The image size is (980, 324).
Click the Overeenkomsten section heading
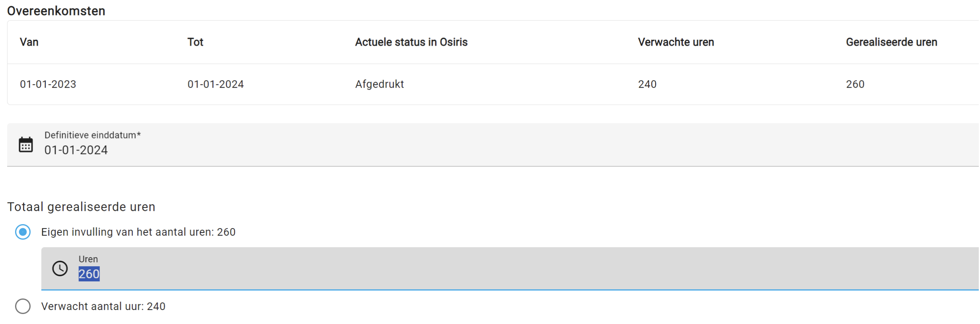tap(56, 11)
